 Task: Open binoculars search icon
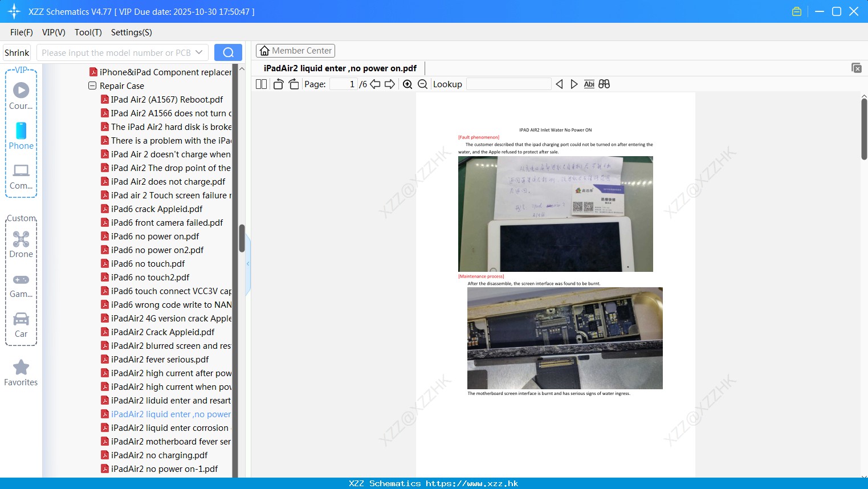604,84
